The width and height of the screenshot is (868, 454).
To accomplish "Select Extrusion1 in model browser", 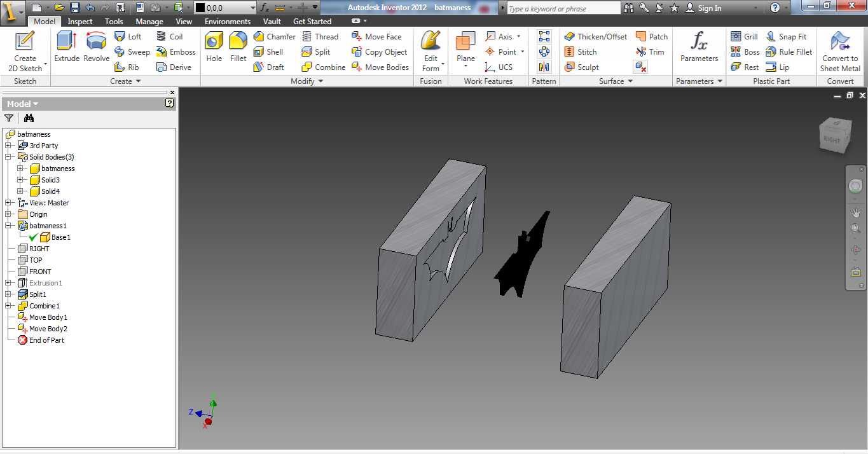I will (x=46, y=283).
